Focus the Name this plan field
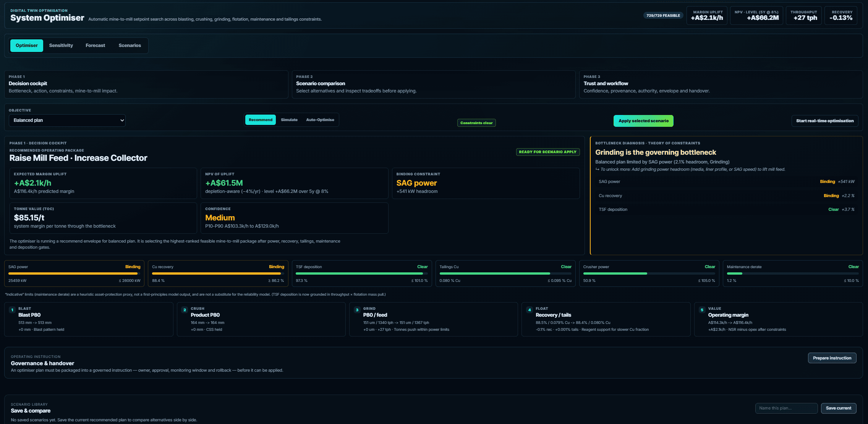This screenshot has height=424, width=868. (x=786, y=408)
